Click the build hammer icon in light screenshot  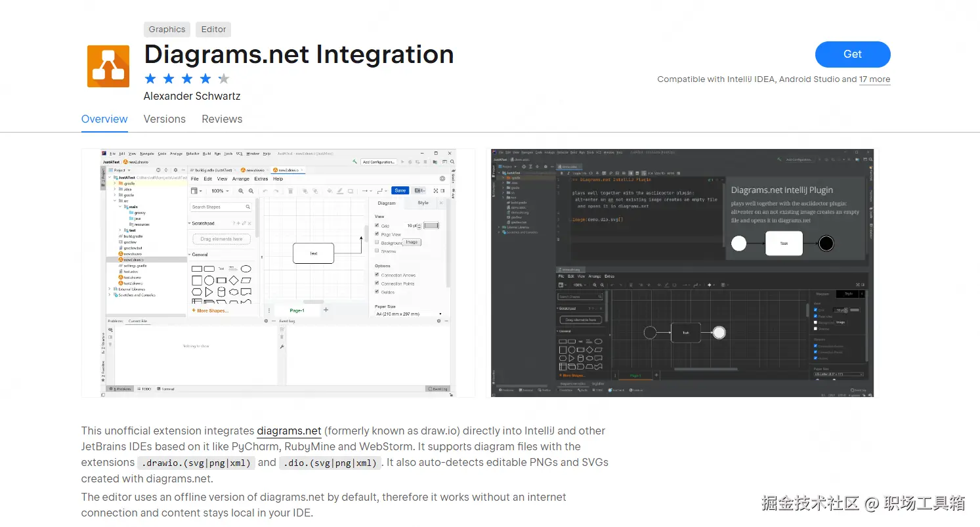point(354,161)
